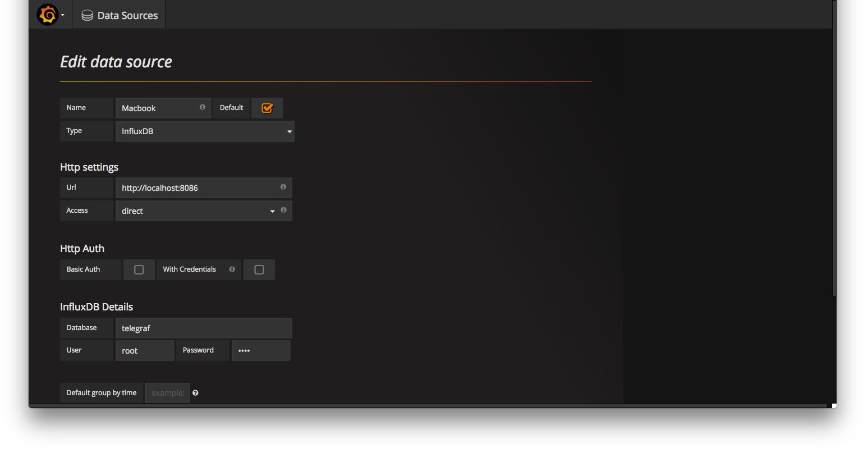Open the Grafana logo main menu
Screen dimensions: 868x453
(48, 15)
